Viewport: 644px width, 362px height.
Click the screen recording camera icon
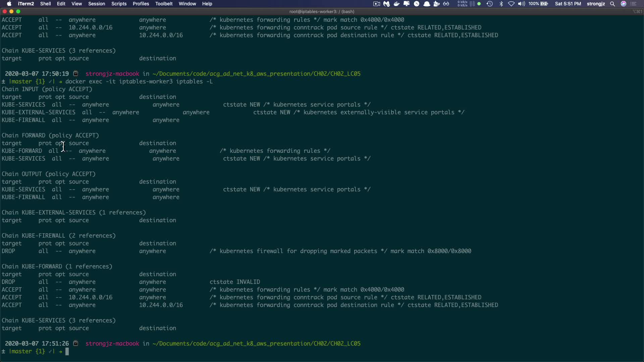click(376, 4)
